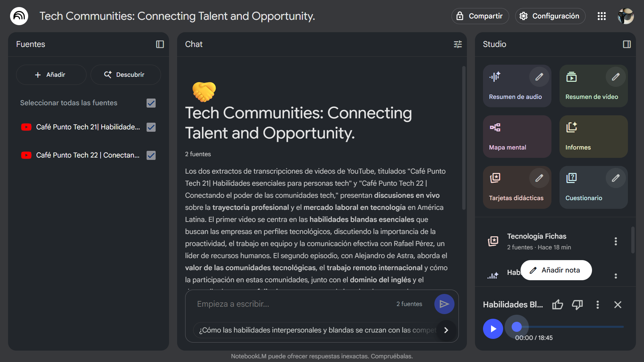This screenshot has height=362, width=644.
Task: Give thumbs up to audio summary
Action: 557,304
